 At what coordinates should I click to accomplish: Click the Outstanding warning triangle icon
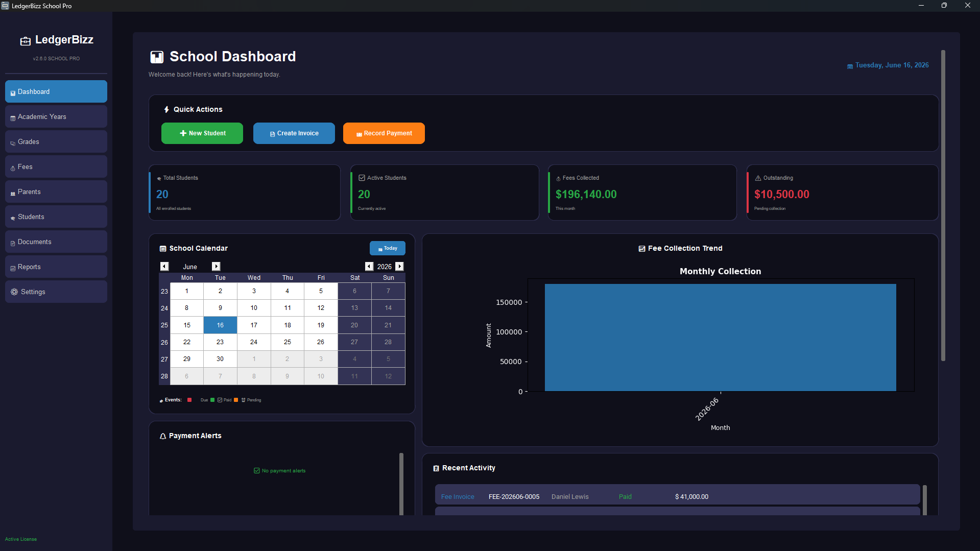[x=758, y=178]
